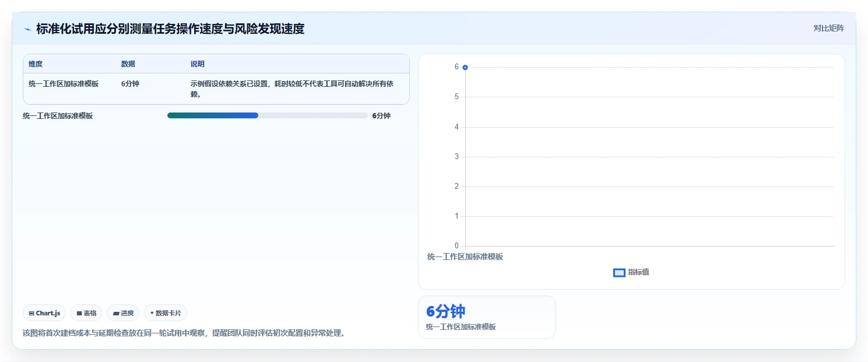Click chart x-axis label 统一工作区加标准模板
Image resolution: width=868 pixels, height=362 pixels.
coord(465,256)
